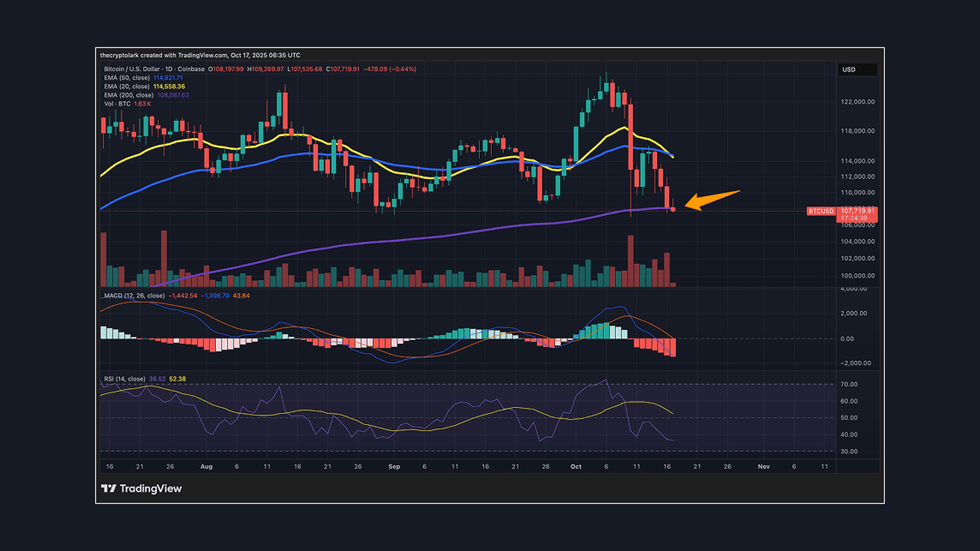This screenshot has height=551, width=980.
Task: Click the last red MACD histogram bar
Action: pos(673,347)
